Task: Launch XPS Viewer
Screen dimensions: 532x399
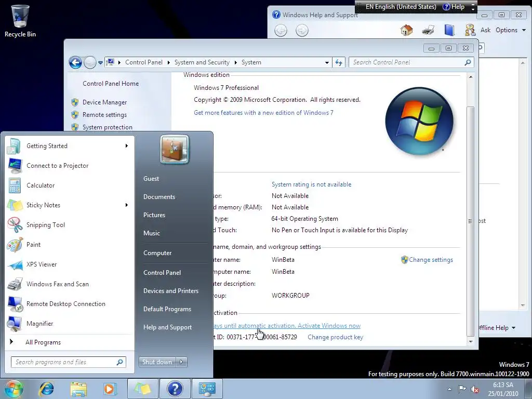Action: (x=70, y=264)
